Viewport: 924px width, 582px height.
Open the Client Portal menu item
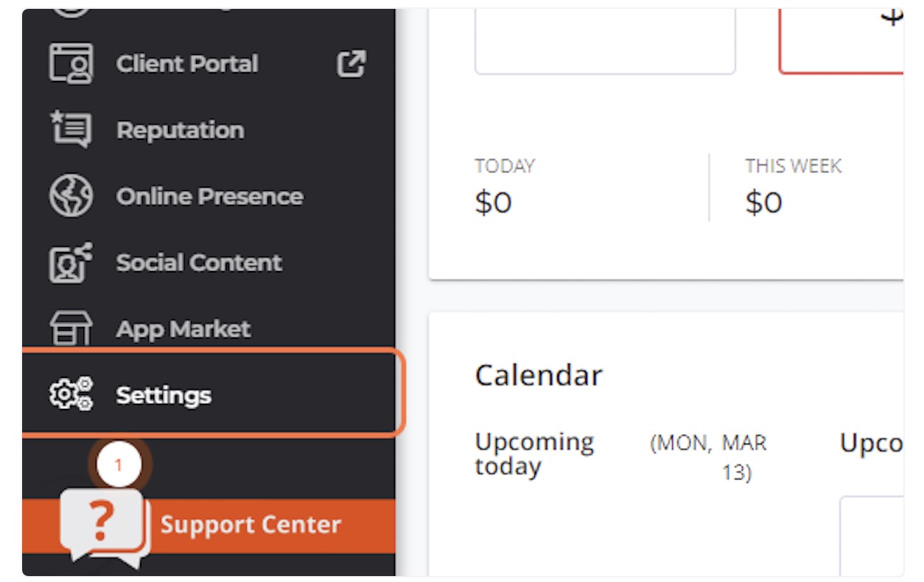(187, 64)
